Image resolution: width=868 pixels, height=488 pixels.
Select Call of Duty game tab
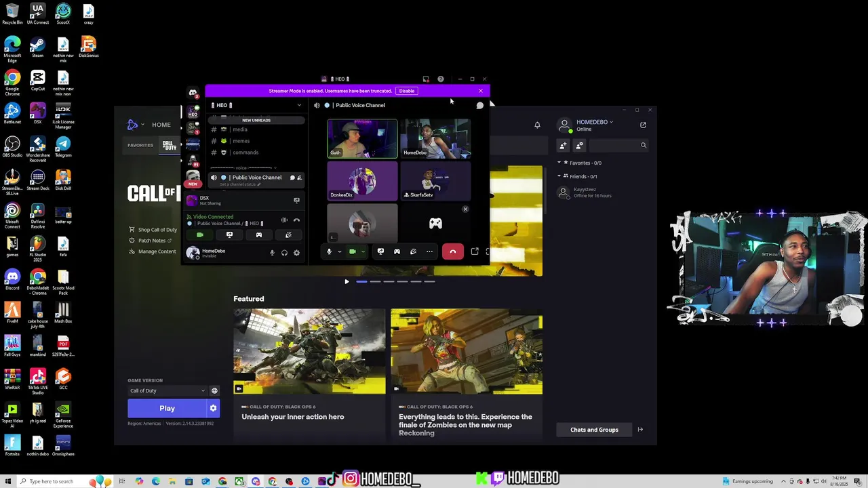coord(169,145)
